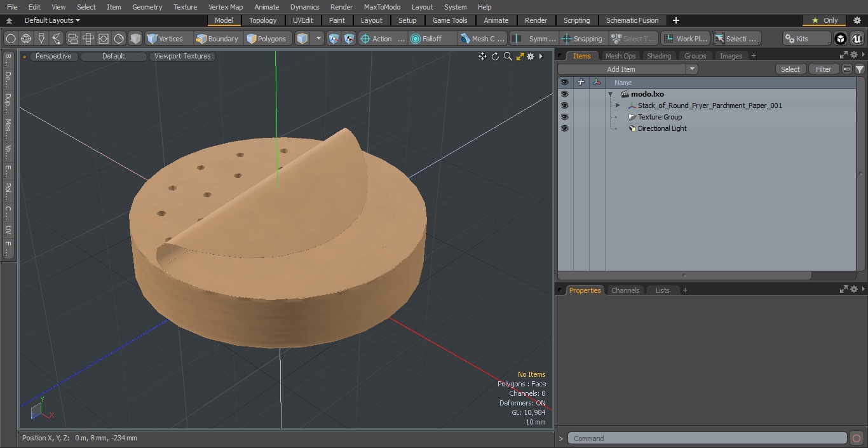Viewport: 868px width, 448px height.
Task: Click the globe mesh tool icon
Action: (26, 39)
